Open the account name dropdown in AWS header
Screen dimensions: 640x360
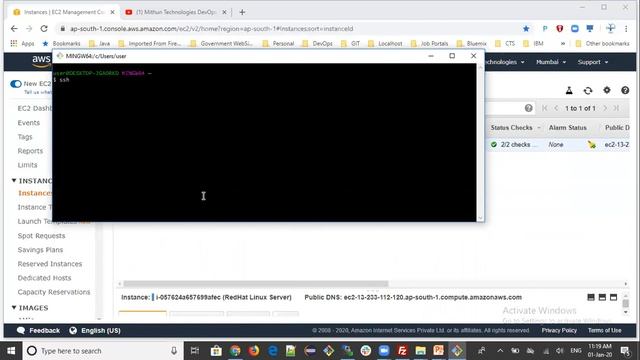(505, 62)
